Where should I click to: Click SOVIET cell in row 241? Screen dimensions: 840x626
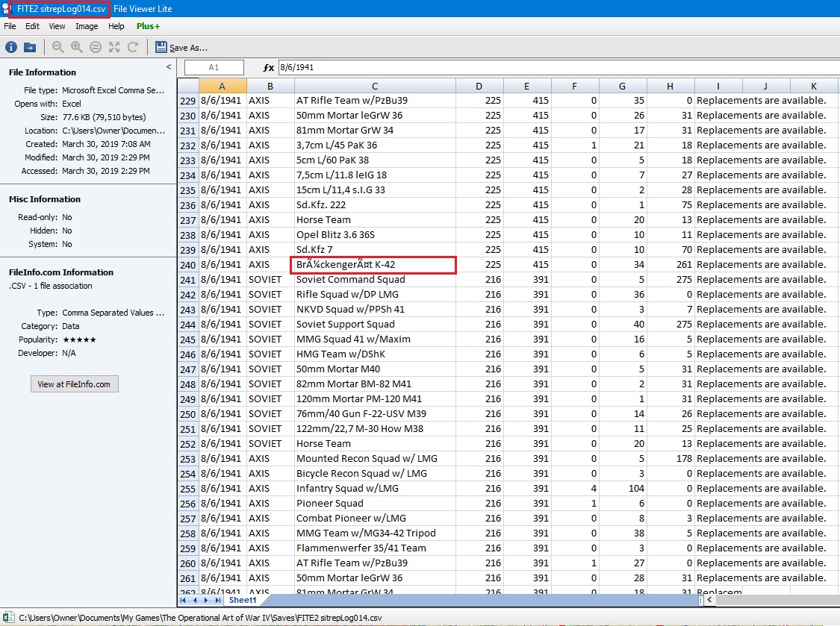pyautogui.click(x=270, y=280)
